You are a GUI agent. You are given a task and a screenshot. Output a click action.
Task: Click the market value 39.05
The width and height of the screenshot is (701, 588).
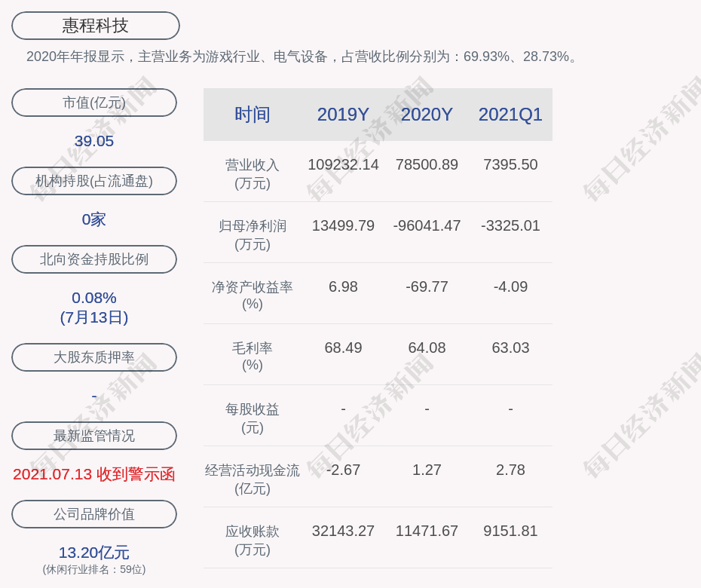click(94, 141)
